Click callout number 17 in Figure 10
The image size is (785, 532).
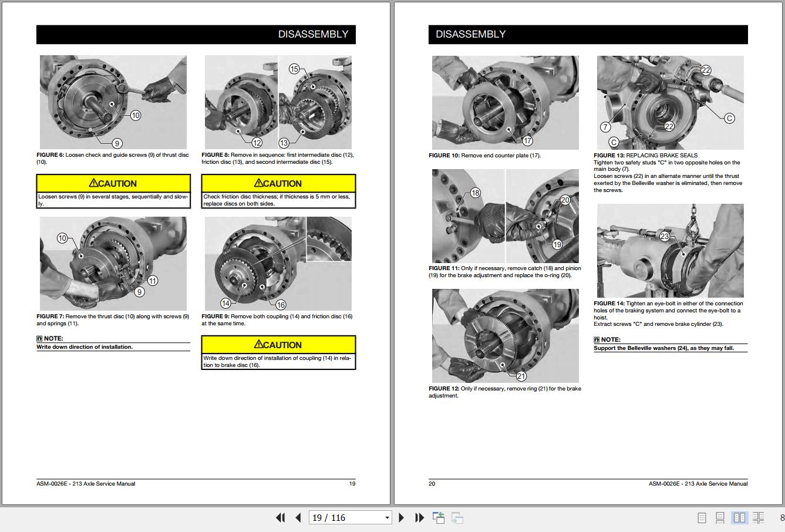[x=527, y=140]
